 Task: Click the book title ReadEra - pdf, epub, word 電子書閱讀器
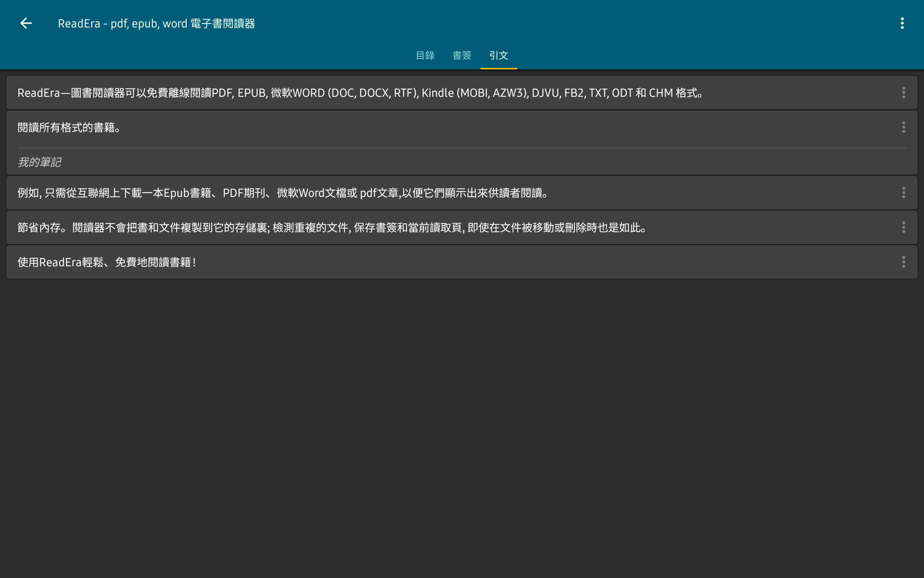[156, 24]
